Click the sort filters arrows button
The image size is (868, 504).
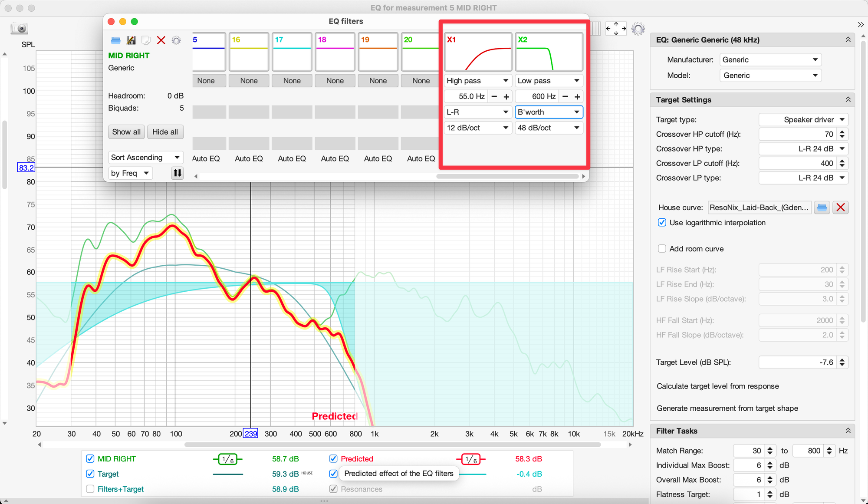pos(178,173)
